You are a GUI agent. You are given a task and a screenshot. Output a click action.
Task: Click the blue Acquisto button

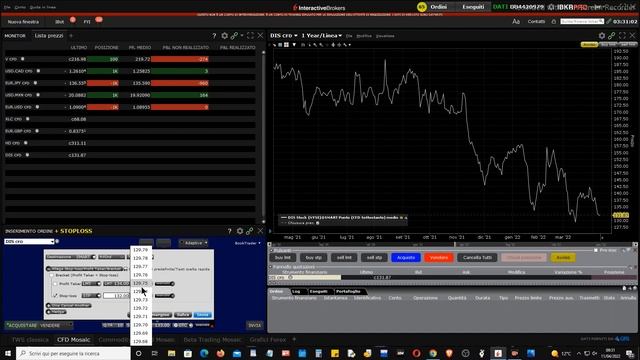406,258
